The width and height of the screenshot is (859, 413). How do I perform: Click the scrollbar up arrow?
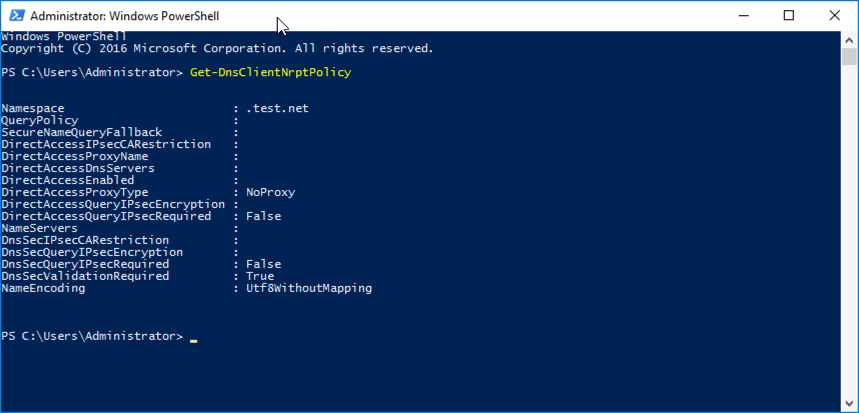click(x=849, y=39)
